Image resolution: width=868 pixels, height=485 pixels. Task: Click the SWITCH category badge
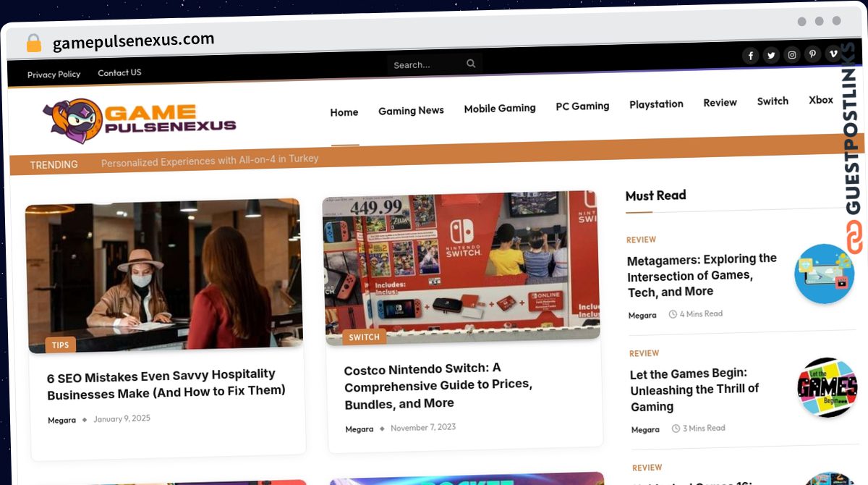(364, 337)
